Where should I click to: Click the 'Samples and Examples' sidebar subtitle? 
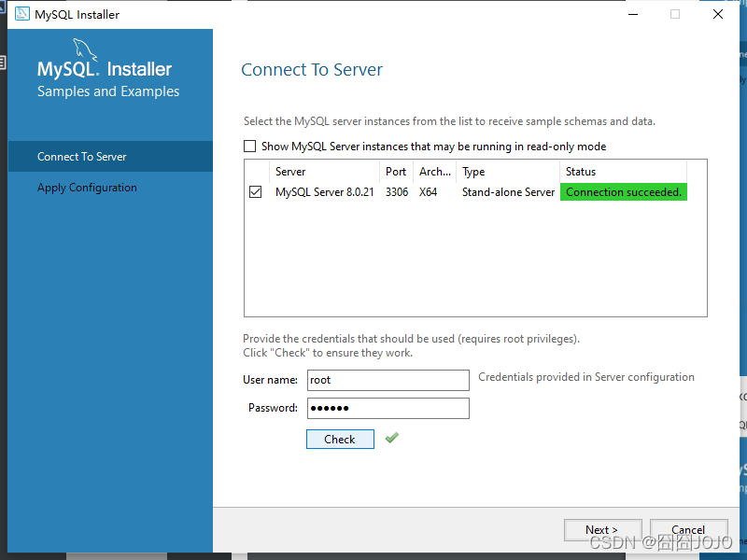click(108, 91)
